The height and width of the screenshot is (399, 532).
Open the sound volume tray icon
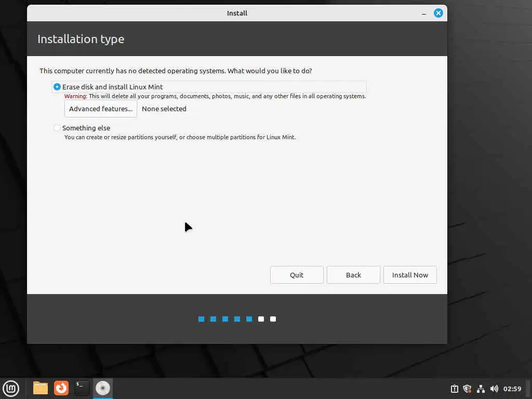point(494,389)
